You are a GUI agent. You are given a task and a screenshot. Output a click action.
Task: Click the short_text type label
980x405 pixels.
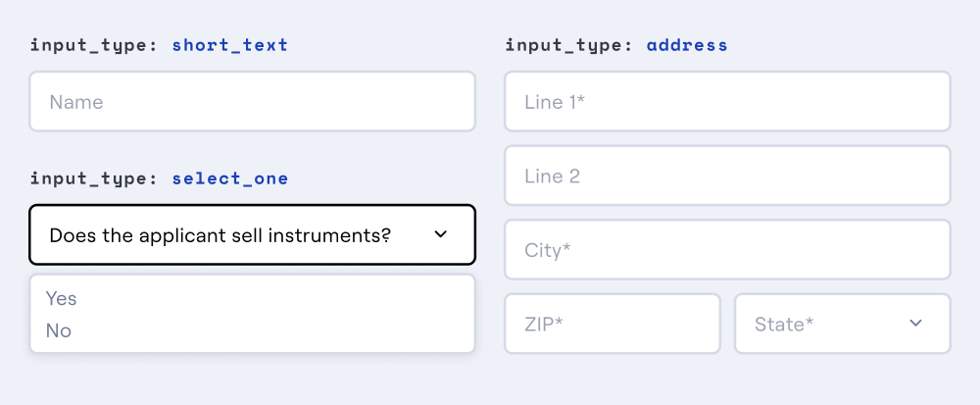tap(230, 45)
